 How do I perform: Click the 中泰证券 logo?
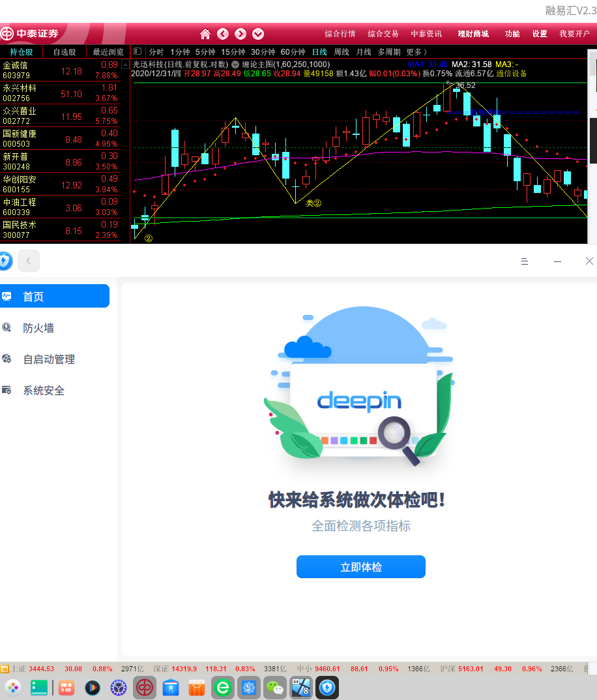pos(29,34)
